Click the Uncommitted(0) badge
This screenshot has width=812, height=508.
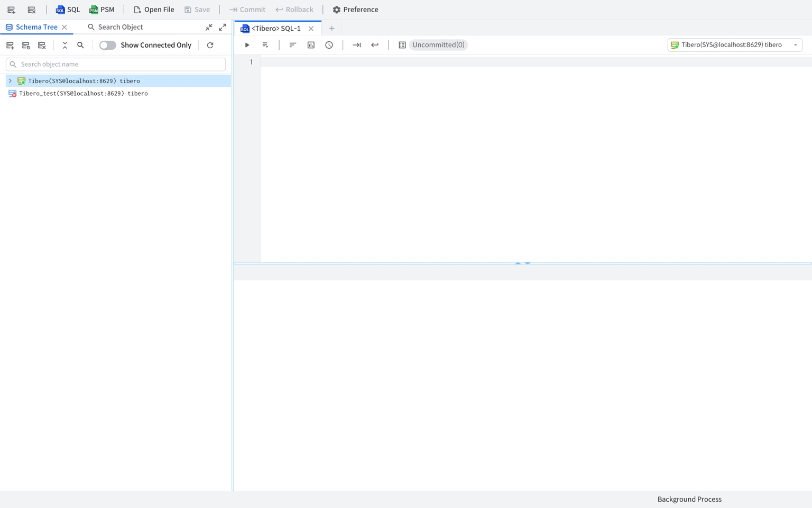click(x=438, y=45)
